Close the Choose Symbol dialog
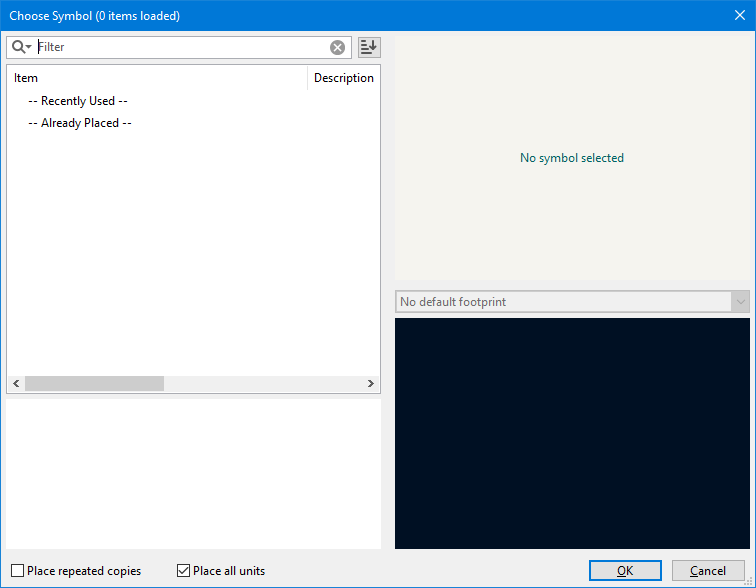This screenshot has width=756, height=588. tap(739, 15)
